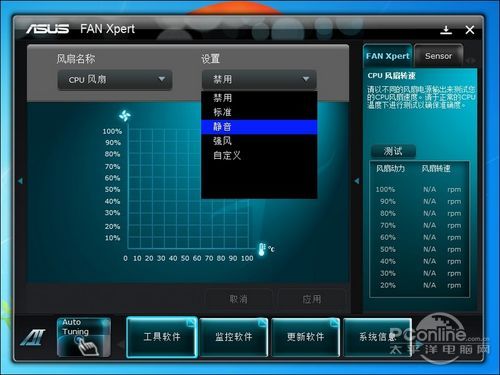
Task: Click the 20% fan power row
Action: (x=419, y=285)
